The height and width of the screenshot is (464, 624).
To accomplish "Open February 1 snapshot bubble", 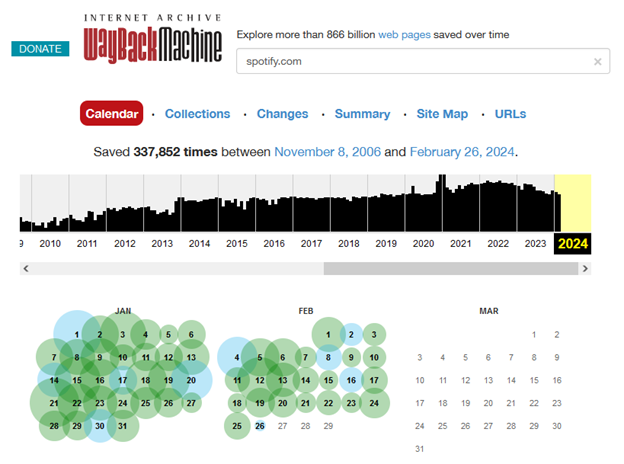I will (328, 335).
